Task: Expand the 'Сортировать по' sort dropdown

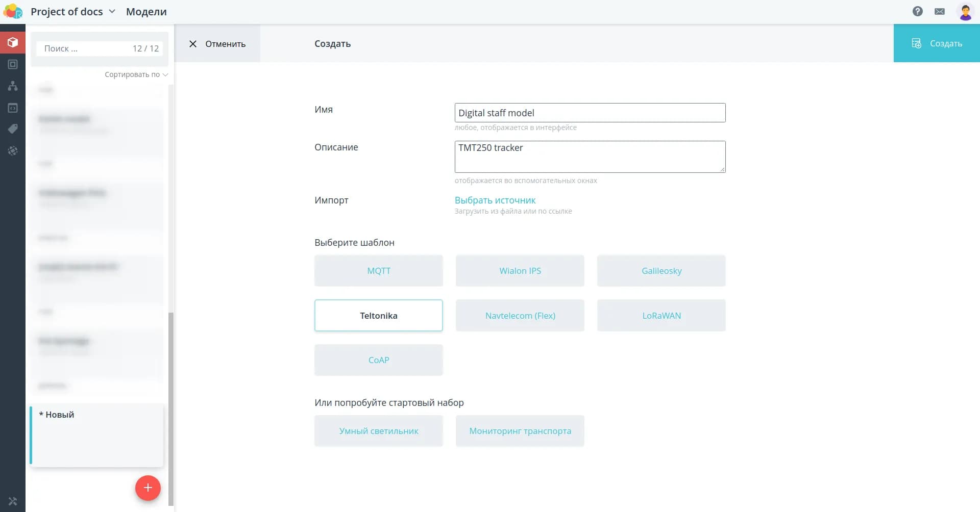Action: coord(136,74)
